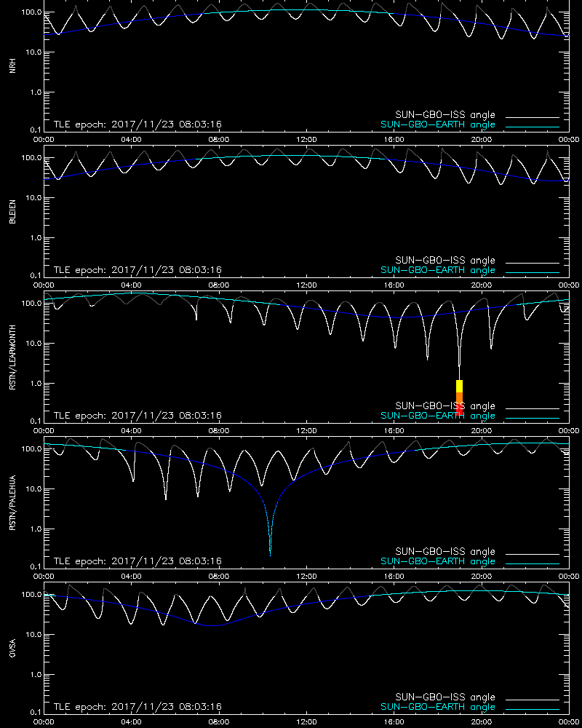Image resolution: width=582 pixels, height=728 pixels.
Task: Click the 0.1 y-axis value in OVSA panel
Action: click(x=35, y=712)
